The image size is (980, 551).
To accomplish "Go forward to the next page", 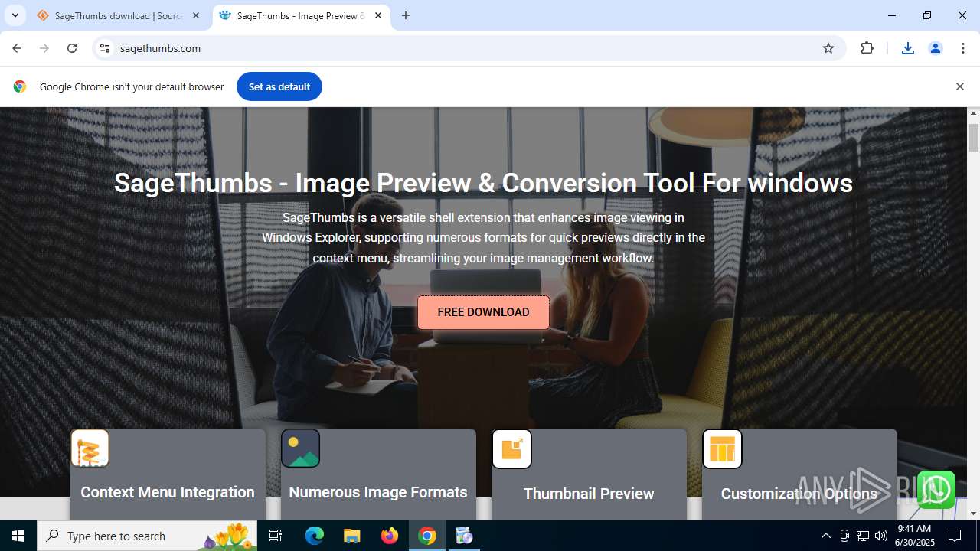I will pos(44,48).
